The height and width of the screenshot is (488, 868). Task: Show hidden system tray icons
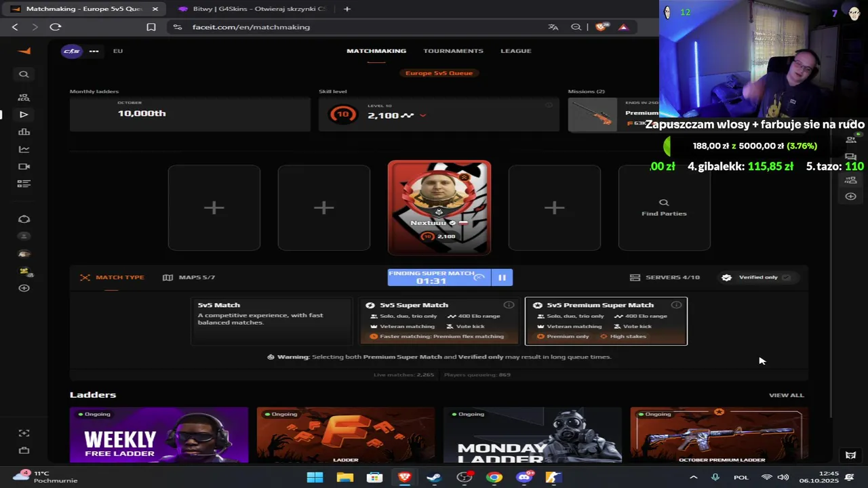coord(693,477)
